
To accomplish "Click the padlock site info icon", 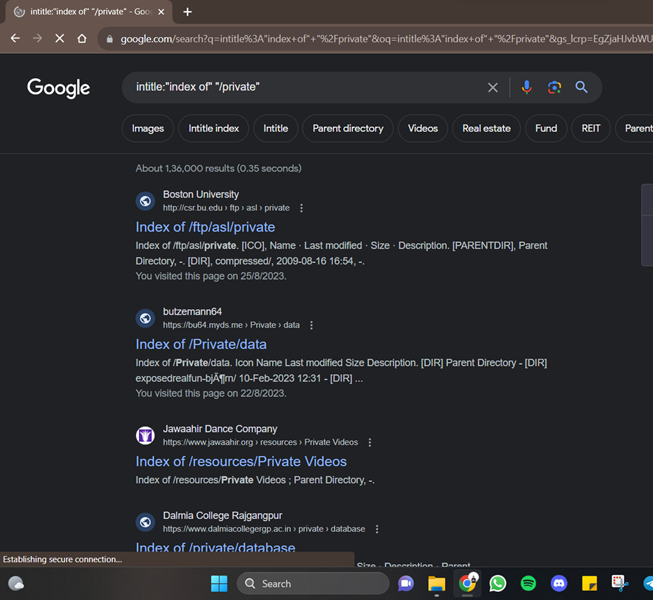I will (x=110, y=39).
